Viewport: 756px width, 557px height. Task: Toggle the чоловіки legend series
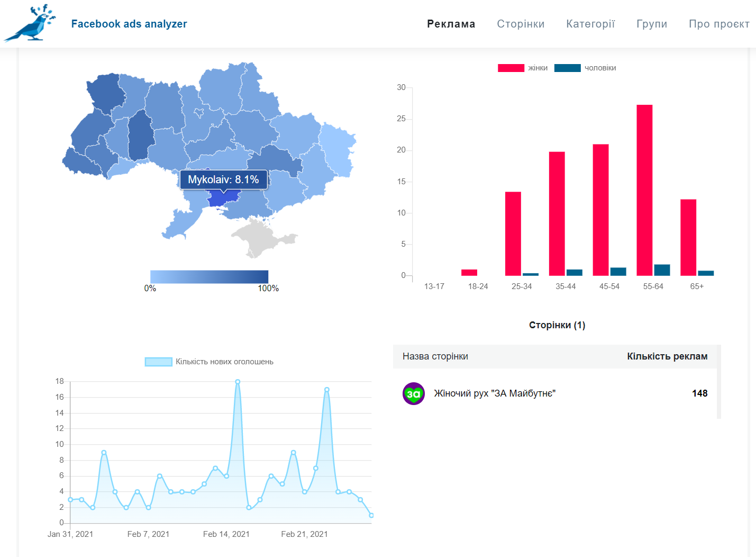(585, 68)
